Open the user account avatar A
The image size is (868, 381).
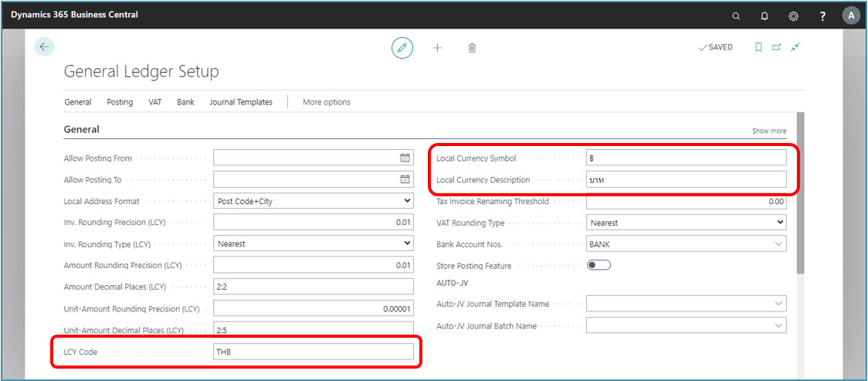(x=851, y=15)
